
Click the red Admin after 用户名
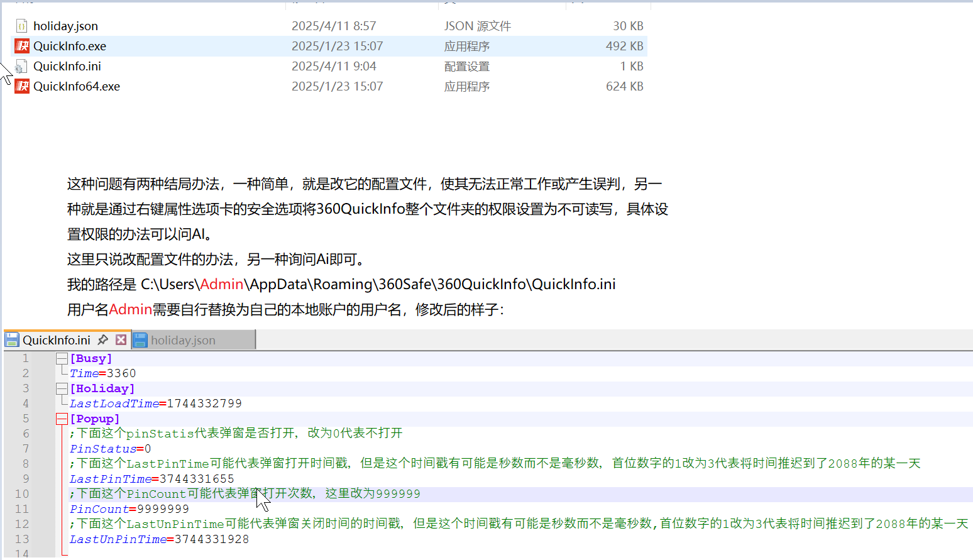click(x=131, y=309)
